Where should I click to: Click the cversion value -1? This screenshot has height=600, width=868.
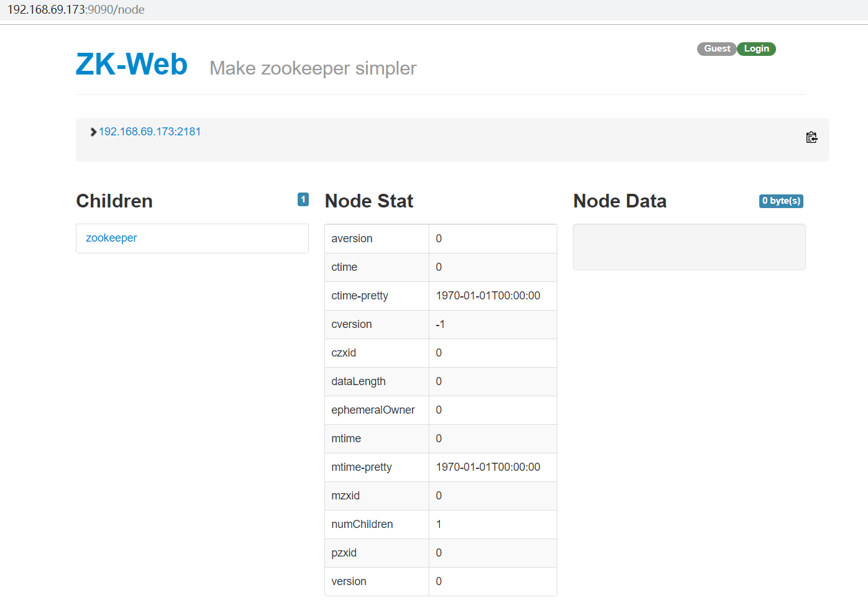(440, 324)
